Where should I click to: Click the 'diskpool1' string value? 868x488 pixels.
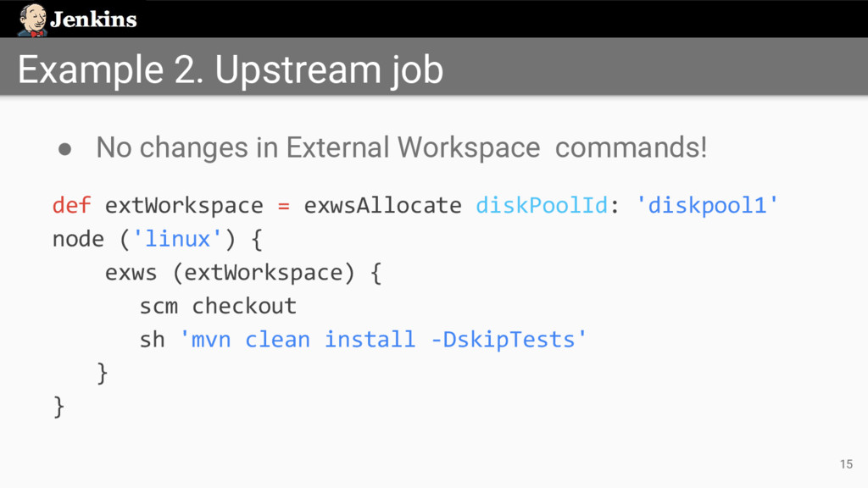[707, 206]
